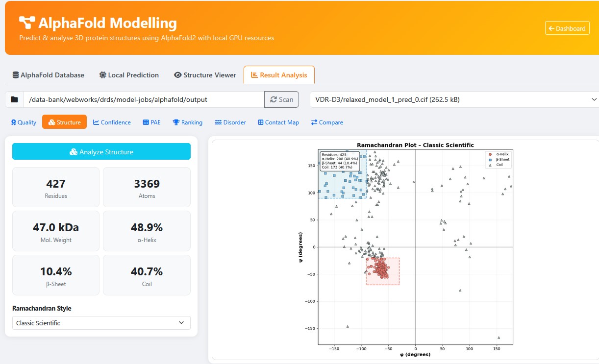Open the PAE sub-tab
This screenshot has height=364, width=599.
click(151, 122)
